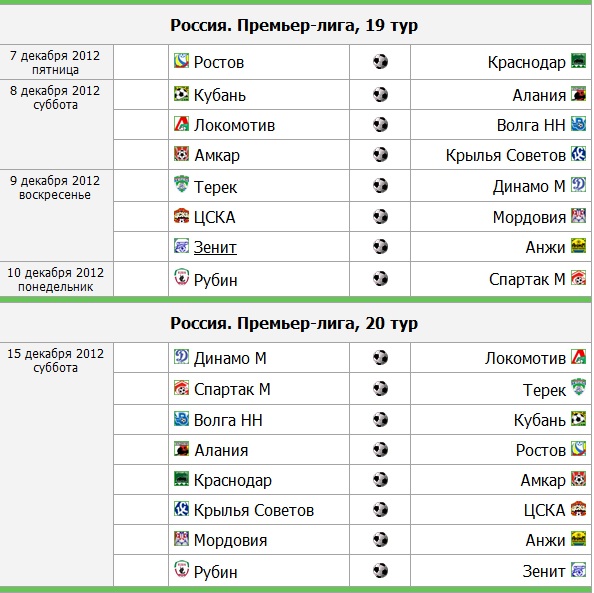The image size is (594, 593).
Task: Click the Зенит logo in the Рубин round 20 match
Action: [x=578, y=570]
